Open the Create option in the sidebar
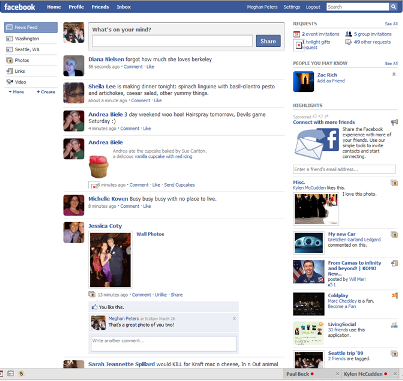Image resolution: width=403 pixels, height=381 pixels. [x=46, y=92]
